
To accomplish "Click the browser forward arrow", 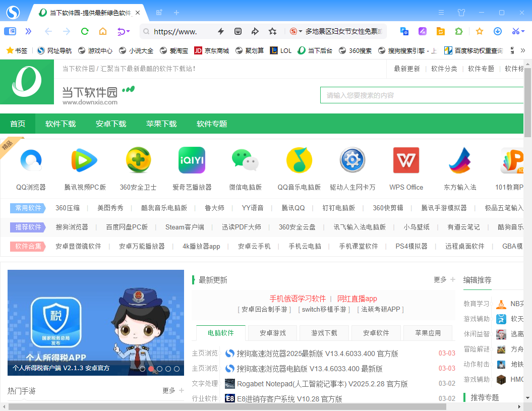I will point(67,32).
